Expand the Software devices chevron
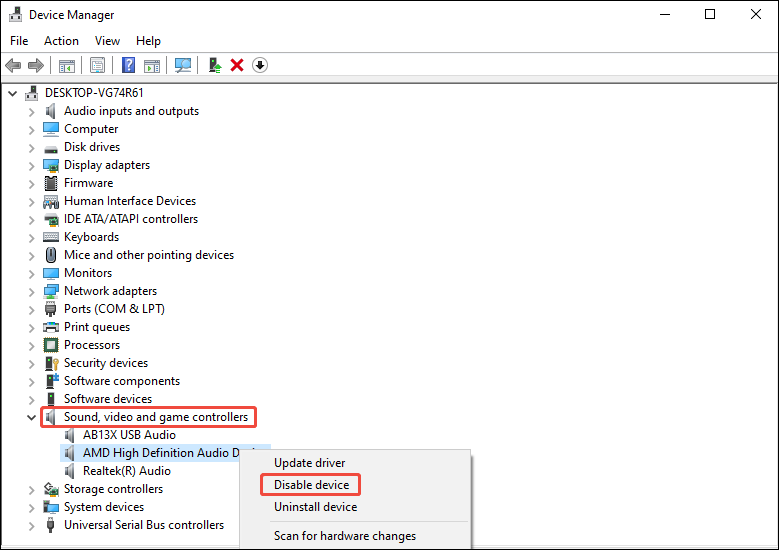779x550 pixels. click(31, 399)
